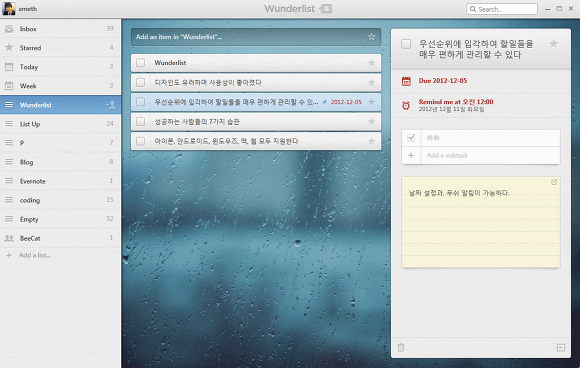
Task: Star the Wunderlist task row
Action: coord(371,63)
